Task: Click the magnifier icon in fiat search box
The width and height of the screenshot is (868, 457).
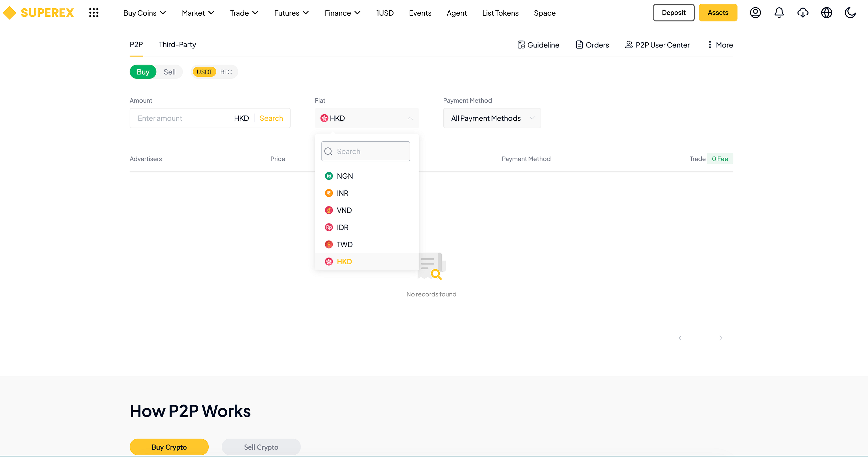Action: coord(328,151)
